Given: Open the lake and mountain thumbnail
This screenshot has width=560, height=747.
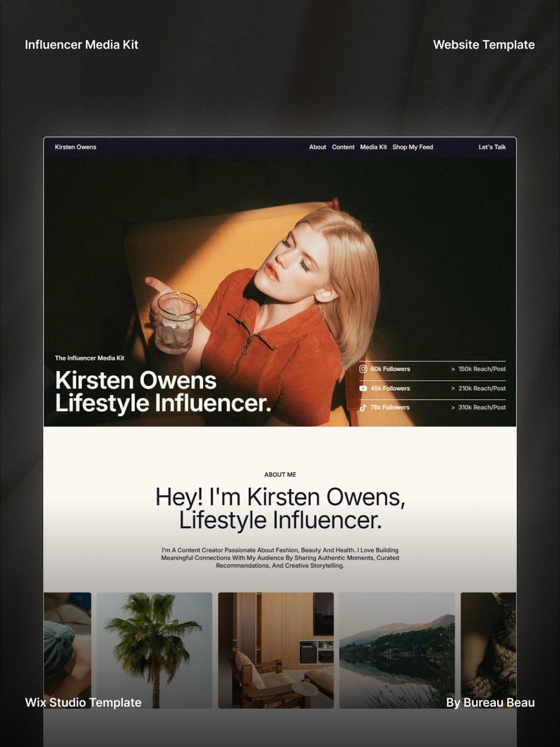Looking at the screenshot, I should coord(397,650).
